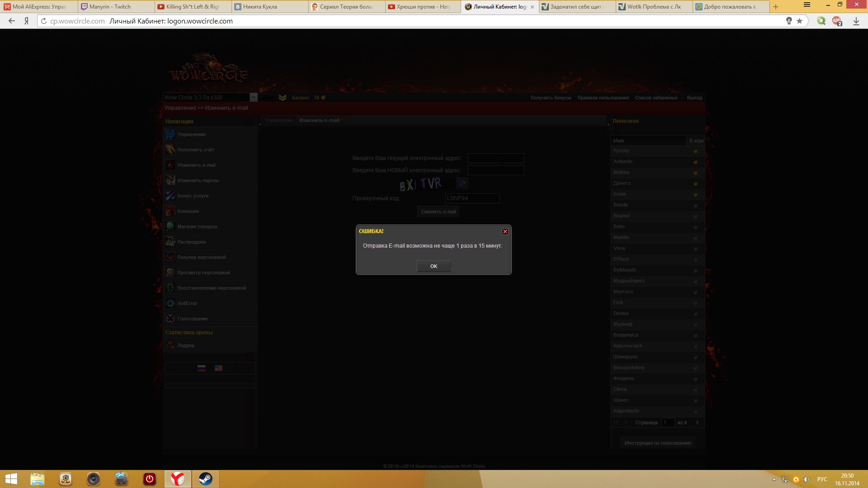
Task: Open the green extension dropdown in the toolbar
Action: pos(821,21)
